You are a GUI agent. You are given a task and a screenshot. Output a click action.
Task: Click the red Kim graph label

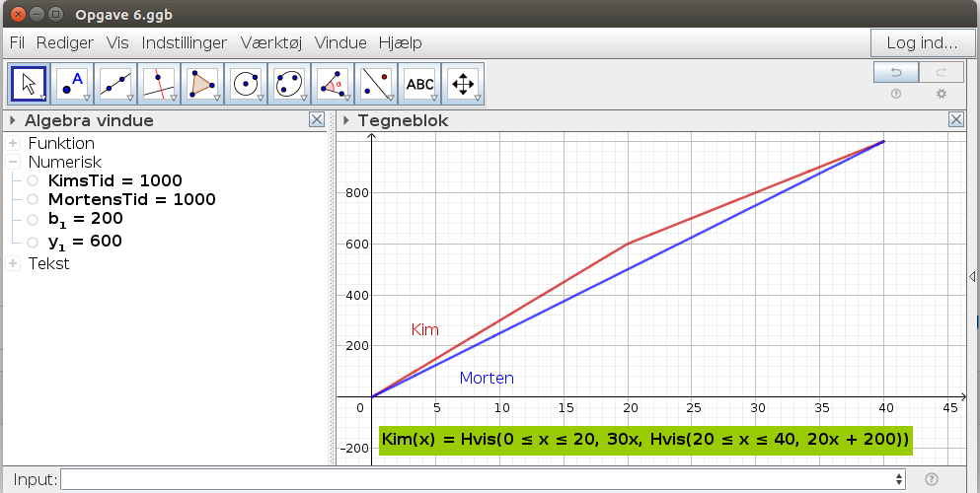[425, 329]
